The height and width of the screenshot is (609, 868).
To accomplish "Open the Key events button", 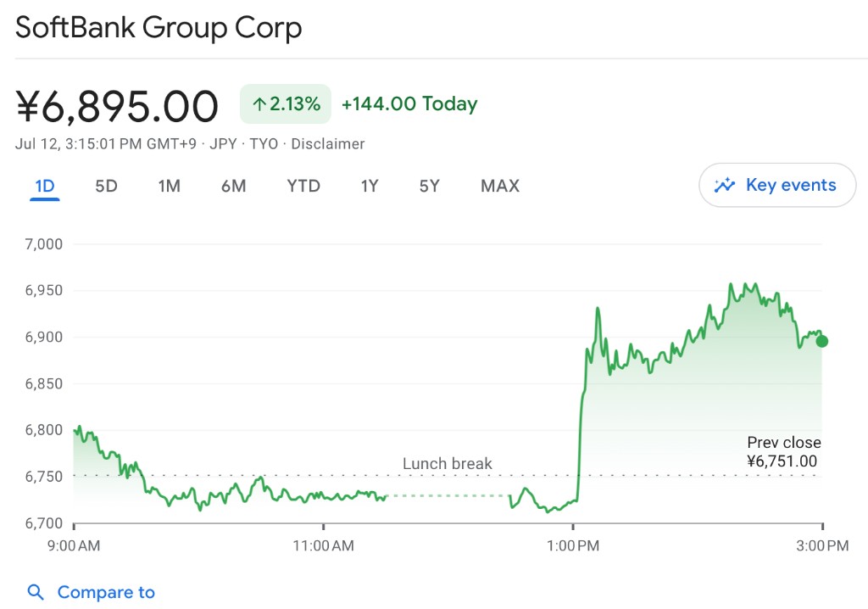I will 777,185.
